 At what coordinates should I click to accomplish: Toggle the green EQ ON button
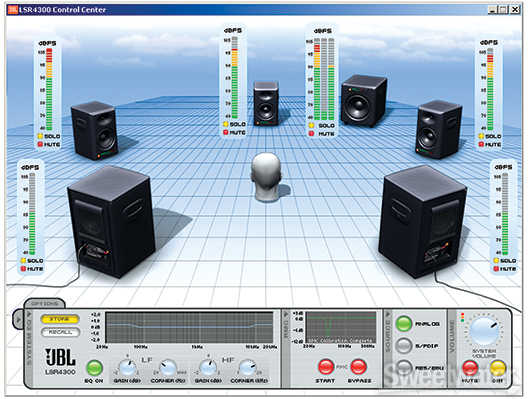pyautogui.click(x=94, y=367)
